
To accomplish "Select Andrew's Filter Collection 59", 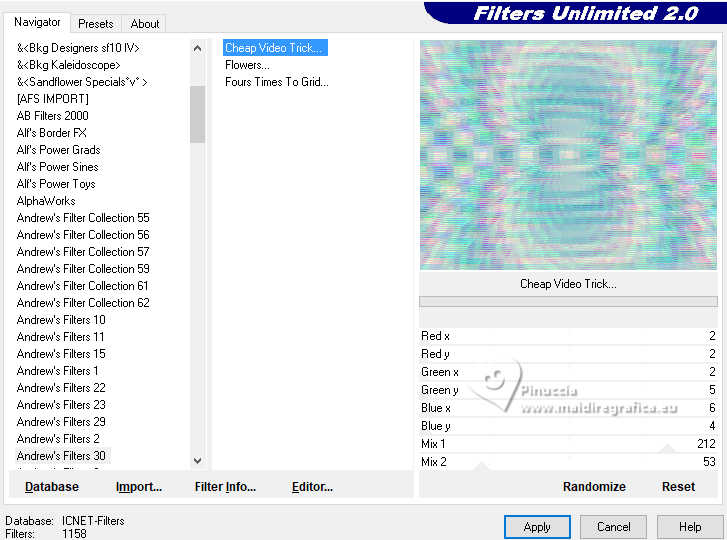I will 83,269.
